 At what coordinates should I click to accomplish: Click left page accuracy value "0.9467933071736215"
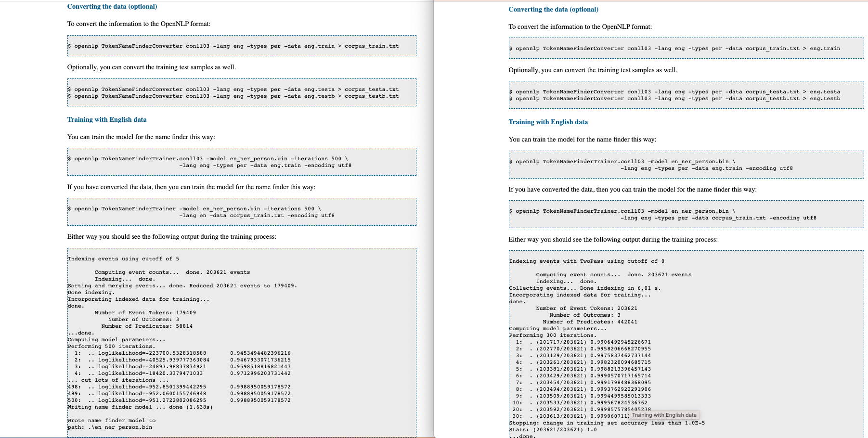[260, 360]
